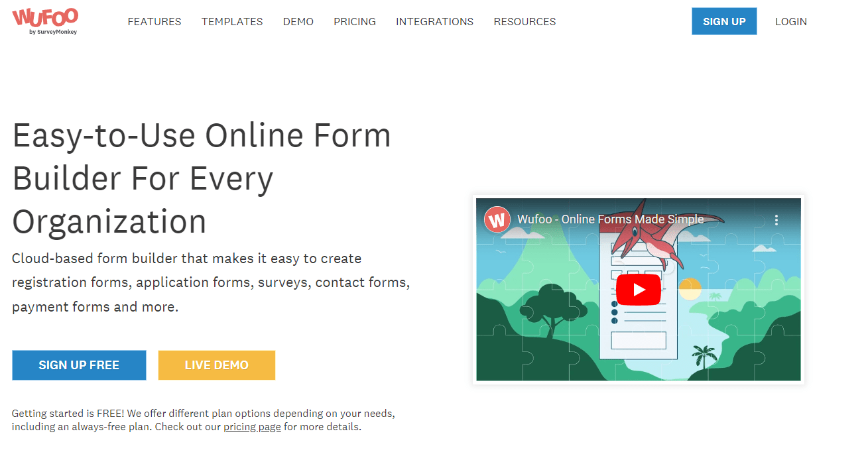This screenshot has width=868, height=466.
Task: Navigate to INTEGRATIONS in the header
Action: (x=434, y=21)
